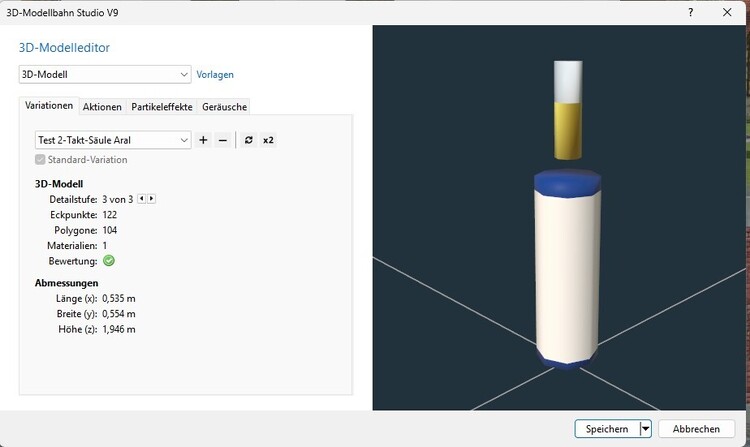750x447 pixels.
Task: Go to previous Detailstufe with left arrow
Action: pyautogui.click(x=142, y=198)
